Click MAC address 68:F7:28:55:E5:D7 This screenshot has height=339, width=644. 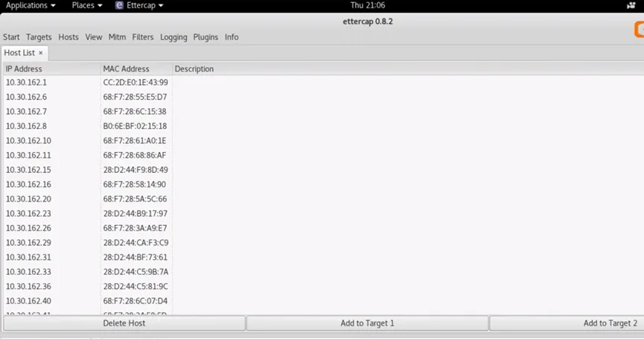135,97
